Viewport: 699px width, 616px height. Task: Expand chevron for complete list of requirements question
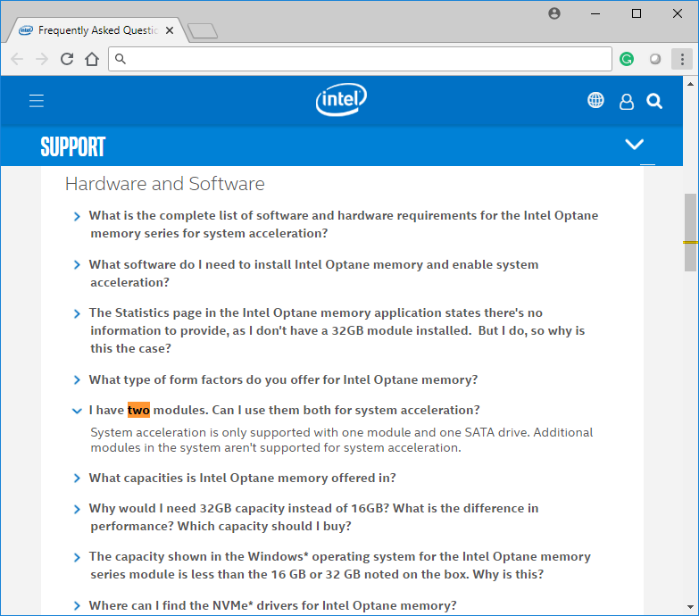point(77,217)
